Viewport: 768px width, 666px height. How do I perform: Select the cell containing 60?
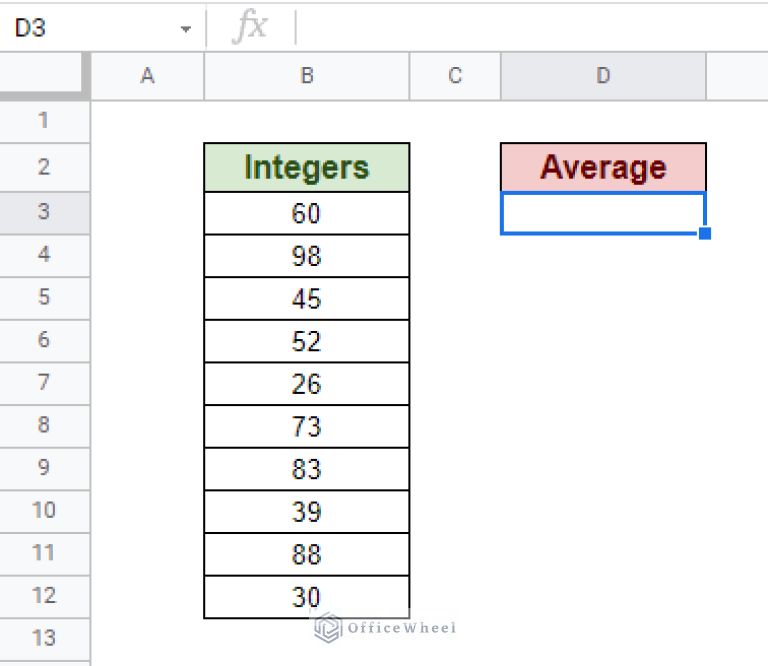[x=306, y=213]
